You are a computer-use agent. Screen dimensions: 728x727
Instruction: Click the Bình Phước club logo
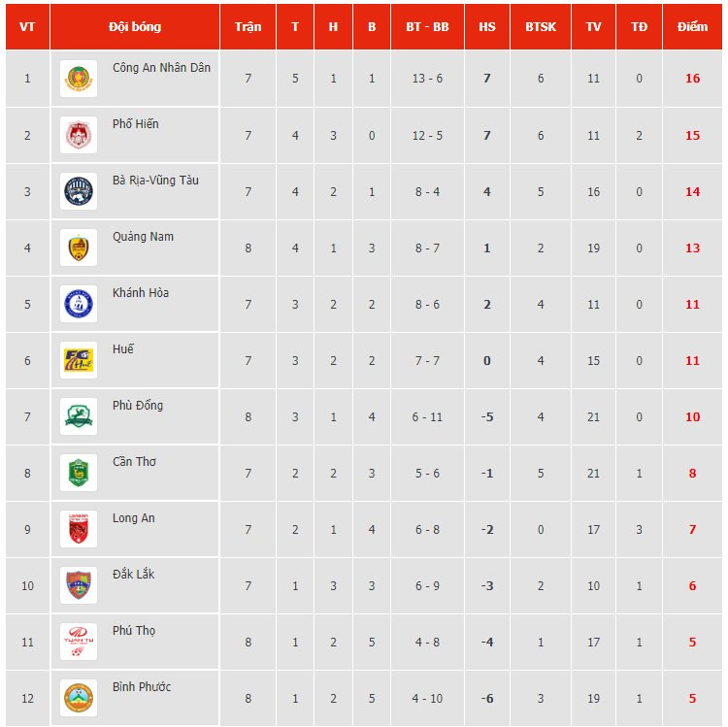click(78, 698)
